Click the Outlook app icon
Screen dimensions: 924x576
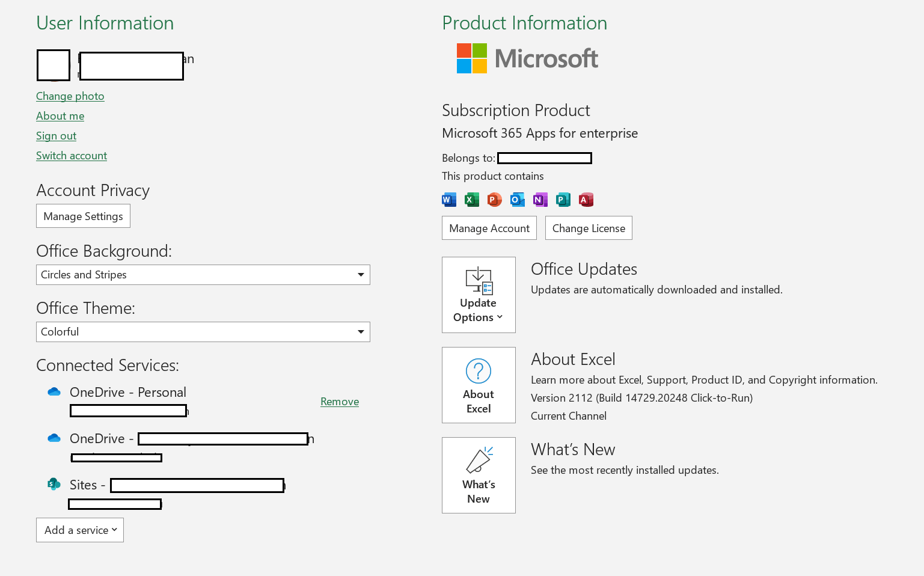pyautogui.click(x=517, y=200)
